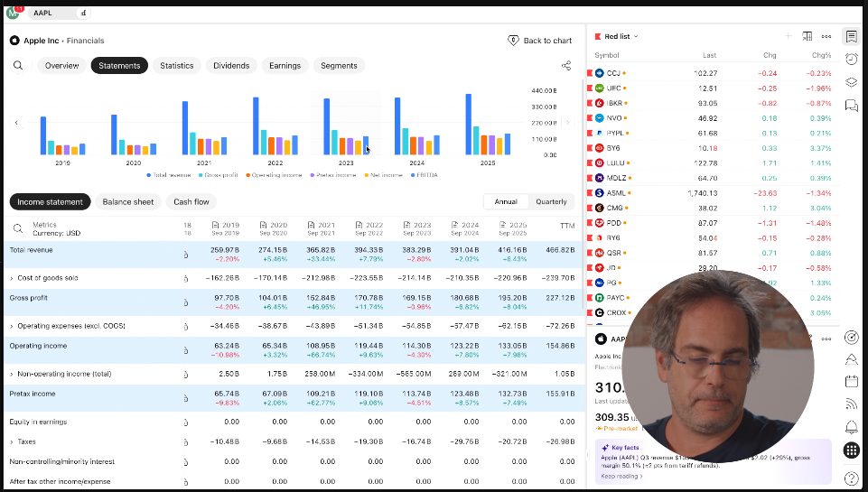This screenshot has height=492, width=868.
Task: Click the chart icon in Total revenue row
Action: tap(185, 255)
